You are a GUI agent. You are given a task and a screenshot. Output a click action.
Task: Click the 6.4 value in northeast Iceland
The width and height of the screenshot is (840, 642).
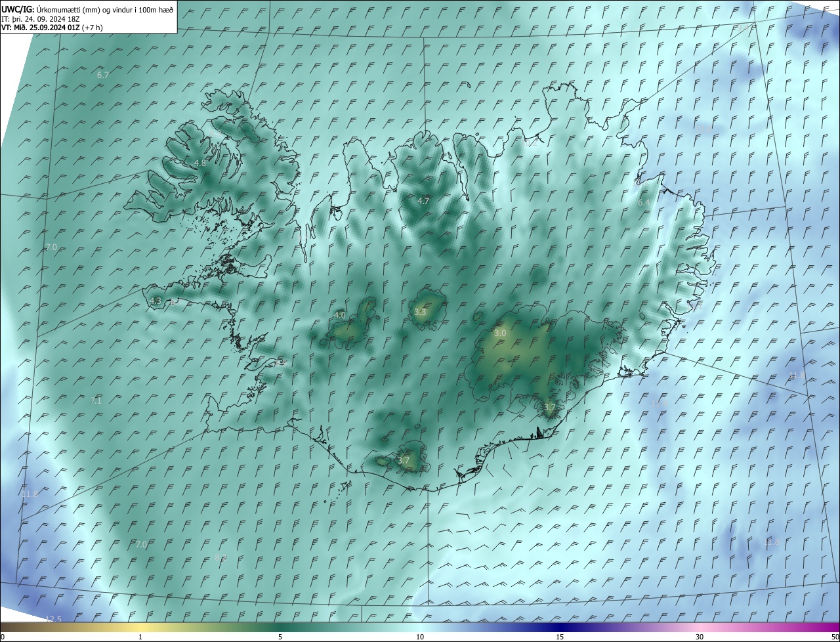[644, 203]
